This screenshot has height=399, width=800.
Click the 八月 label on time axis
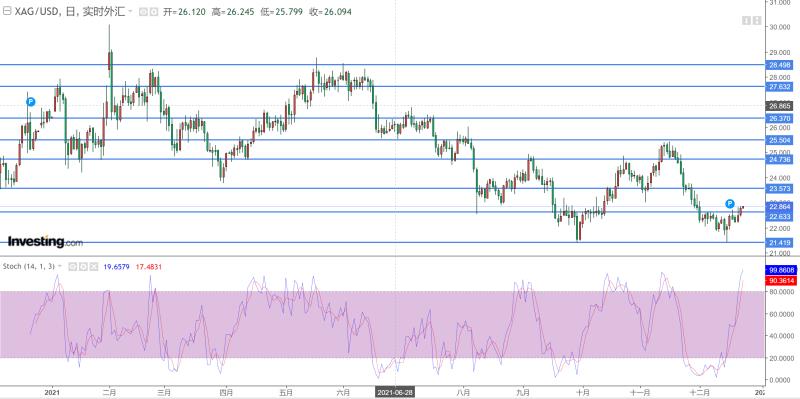(463, 392)
